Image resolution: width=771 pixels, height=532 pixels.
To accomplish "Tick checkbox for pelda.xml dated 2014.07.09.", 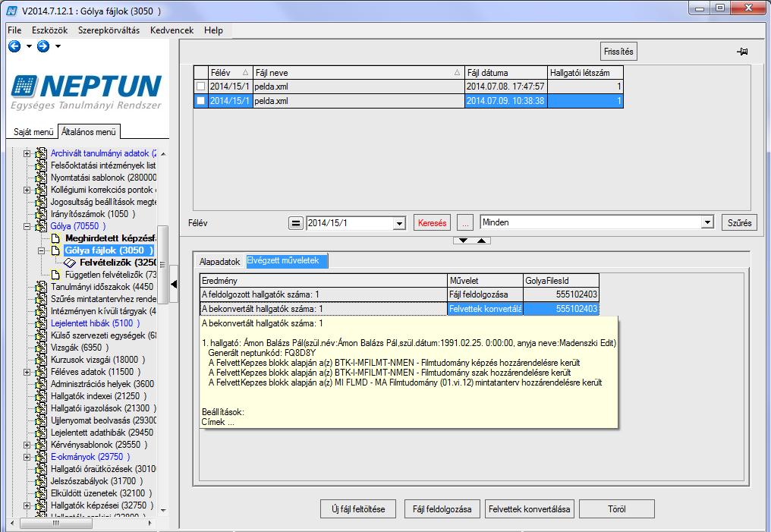I will [200, 101].
